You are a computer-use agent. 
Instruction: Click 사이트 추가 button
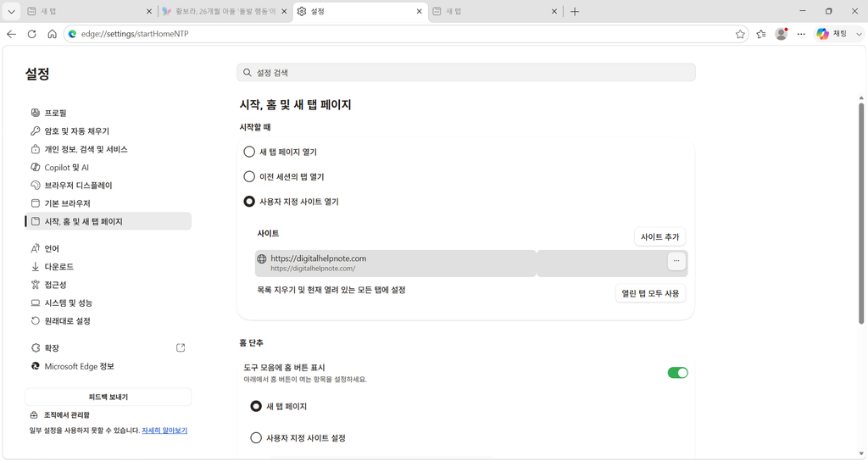[659, 237]
